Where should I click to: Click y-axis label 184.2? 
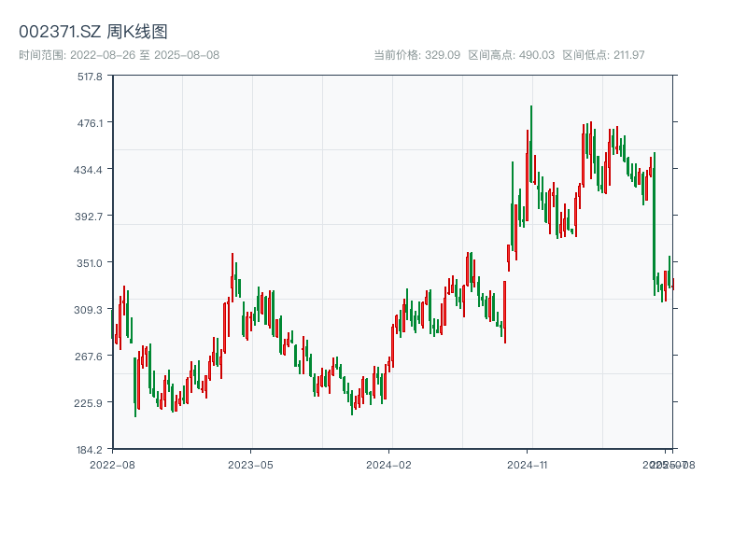coord(90,450)
